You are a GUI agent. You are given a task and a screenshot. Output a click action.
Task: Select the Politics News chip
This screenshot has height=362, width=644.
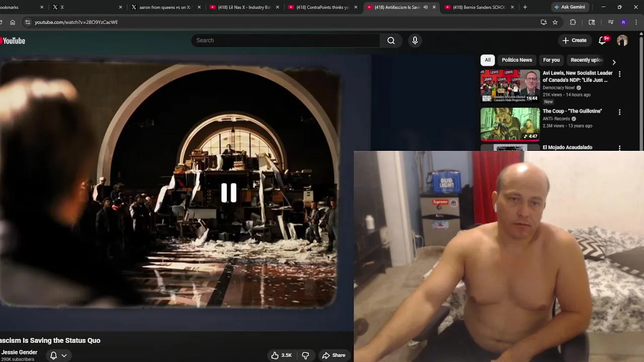(517, 60)
